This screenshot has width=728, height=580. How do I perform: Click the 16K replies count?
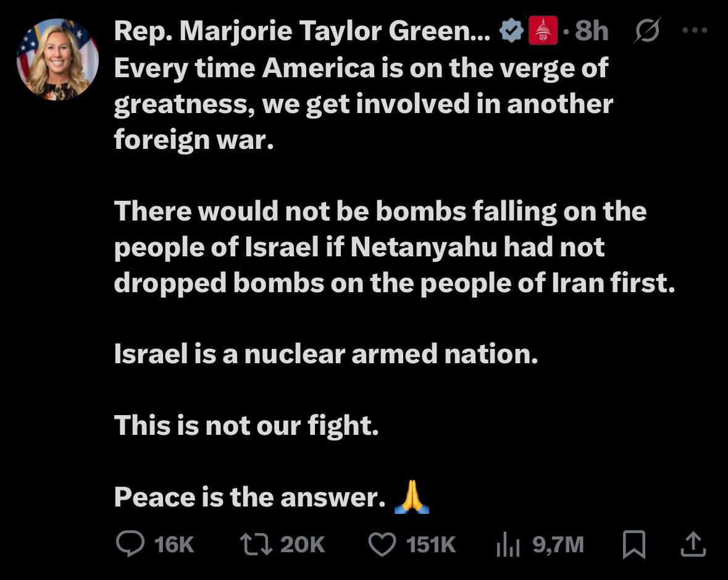(x=174, y=544)
